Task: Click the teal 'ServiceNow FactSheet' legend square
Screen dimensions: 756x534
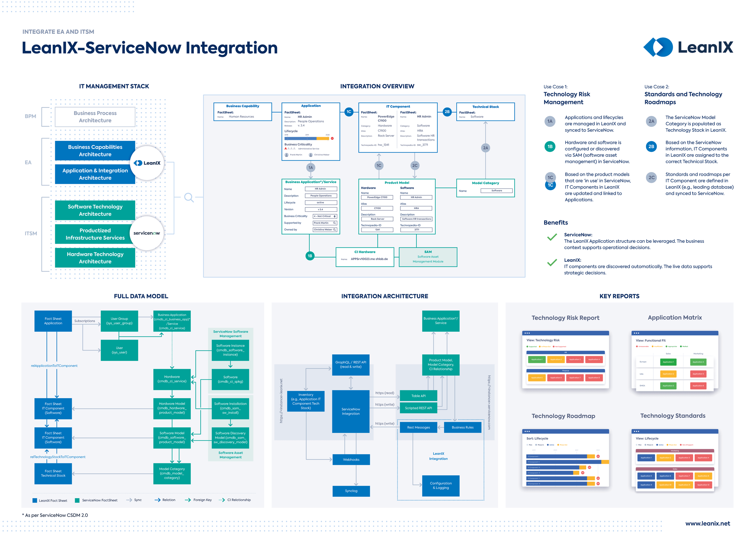Action: (77, 500)
